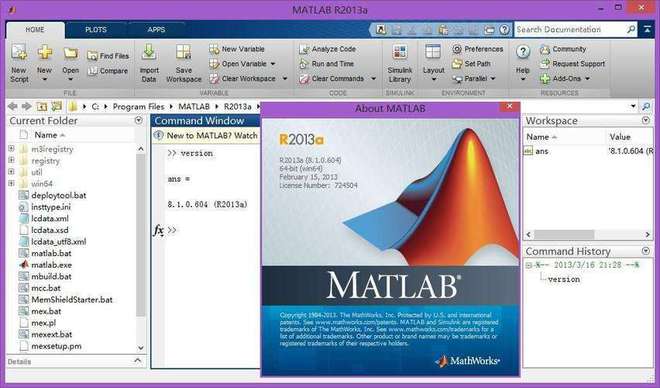Expand the m3iregistry folder

[x=11, y=149]
